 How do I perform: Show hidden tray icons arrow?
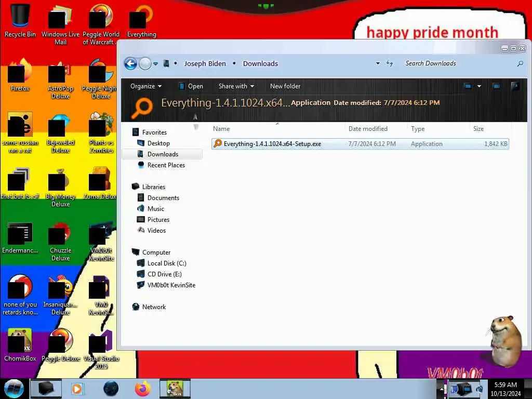(442, 389)
